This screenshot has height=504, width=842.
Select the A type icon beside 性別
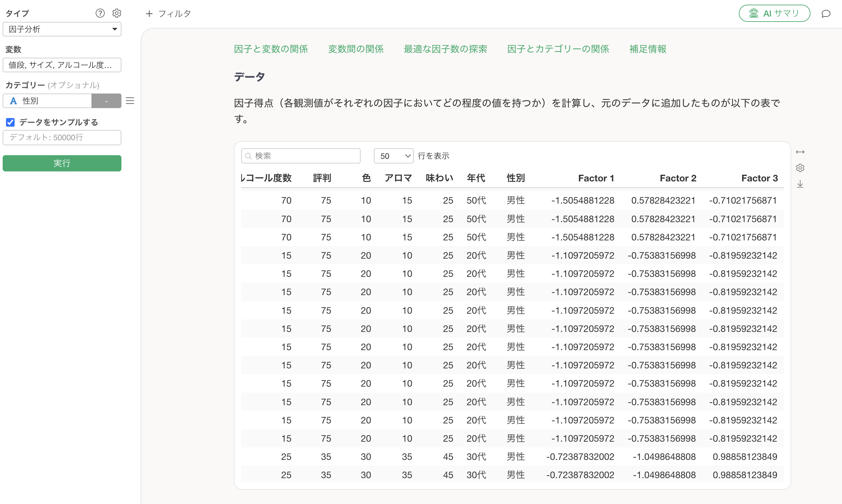coord(13,100)
